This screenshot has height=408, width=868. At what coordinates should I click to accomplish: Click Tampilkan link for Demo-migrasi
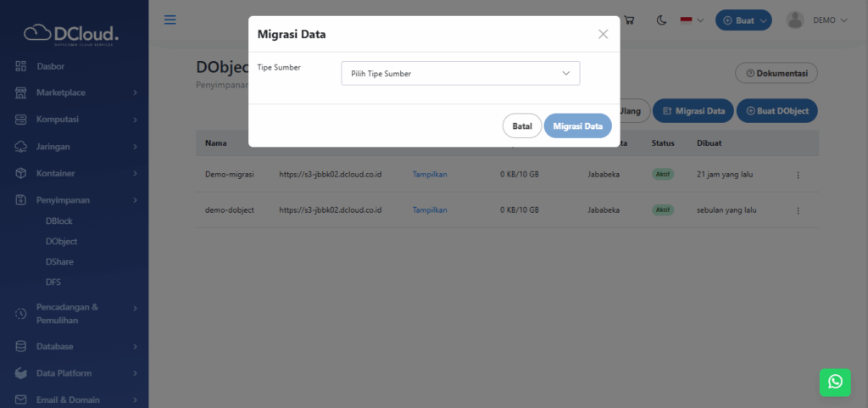(429, 175)
